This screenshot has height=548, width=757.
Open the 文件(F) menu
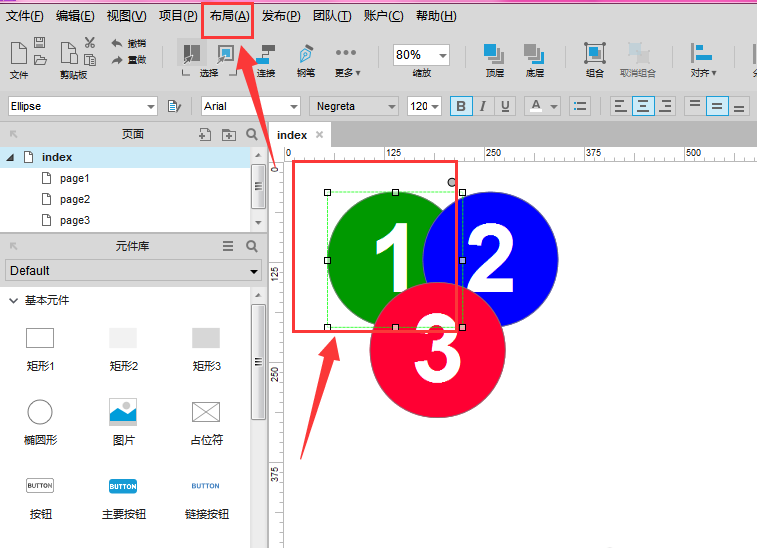tap(25, 16)
